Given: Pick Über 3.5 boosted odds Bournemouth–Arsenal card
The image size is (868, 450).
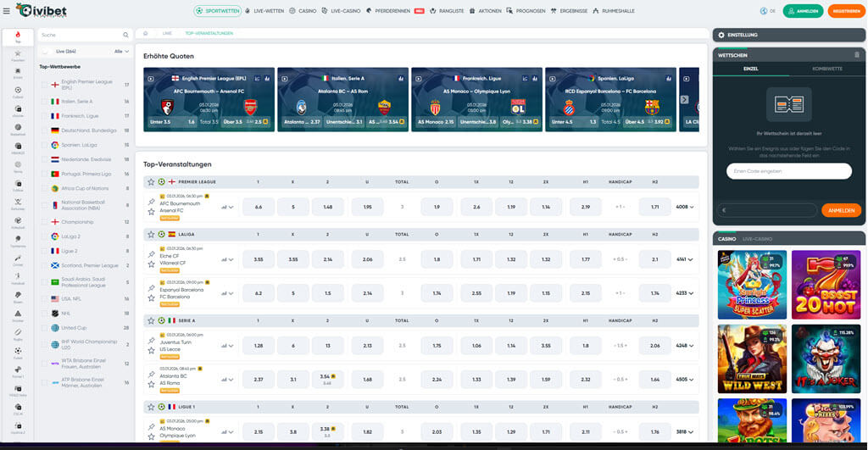Looking at the screenshot, I should tap(245, 122).
